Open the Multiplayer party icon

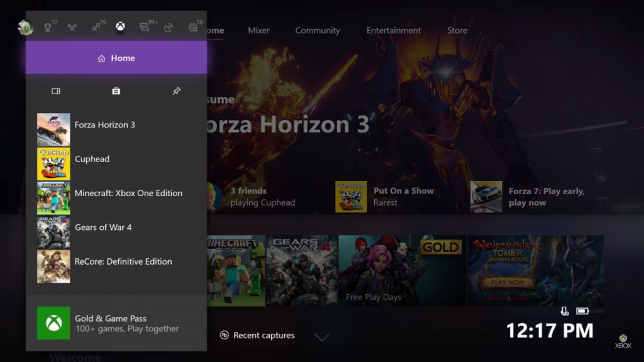72,27
